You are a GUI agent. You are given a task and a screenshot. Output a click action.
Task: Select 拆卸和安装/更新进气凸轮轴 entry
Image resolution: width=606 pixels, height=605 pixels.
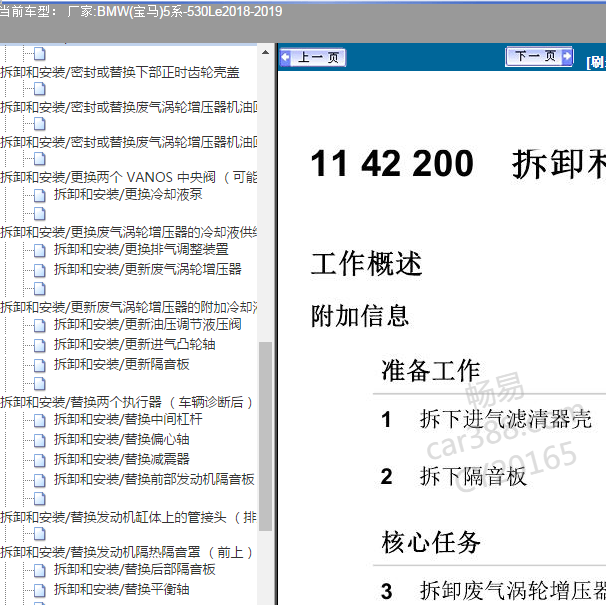(x=134, y=344)
